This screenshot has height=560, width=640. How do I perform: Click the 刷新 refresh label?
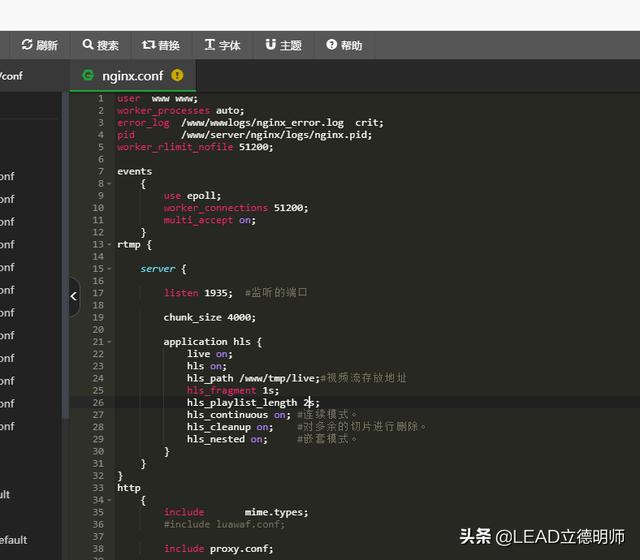point(47,45)
